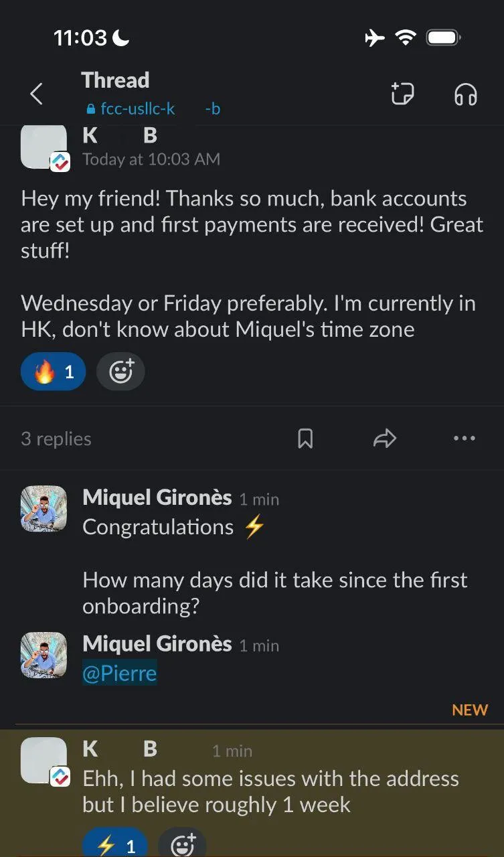Tap the Today at 10:03 AM timestamp
The image size is (504, 857).
pyautogui.click(x=151, y=159)
